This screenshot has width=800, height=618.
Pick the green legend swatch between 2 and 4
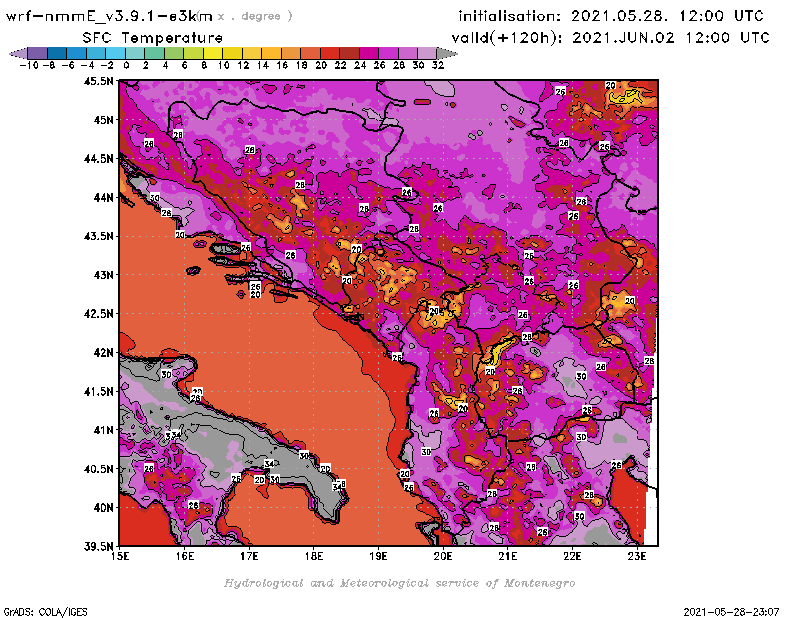click(x=155, y=53)
